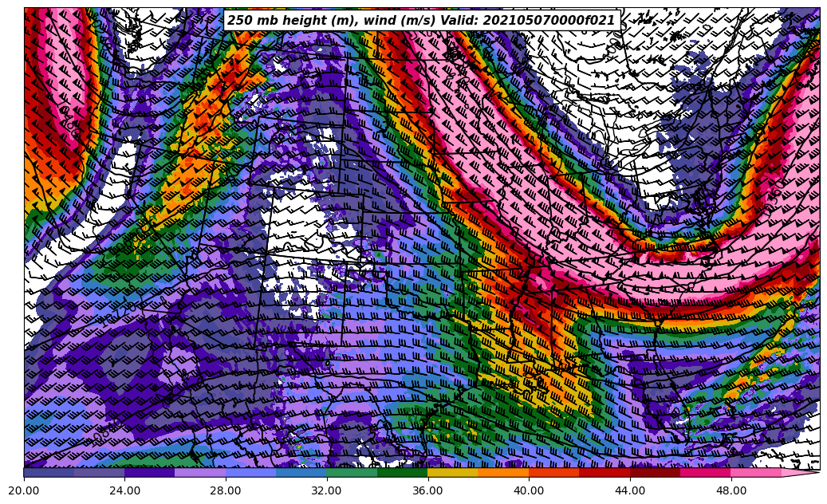Select the light purple 26–28 colorbar segment
The height and width of the screenshot is (504, 827).
coord(200,472)
